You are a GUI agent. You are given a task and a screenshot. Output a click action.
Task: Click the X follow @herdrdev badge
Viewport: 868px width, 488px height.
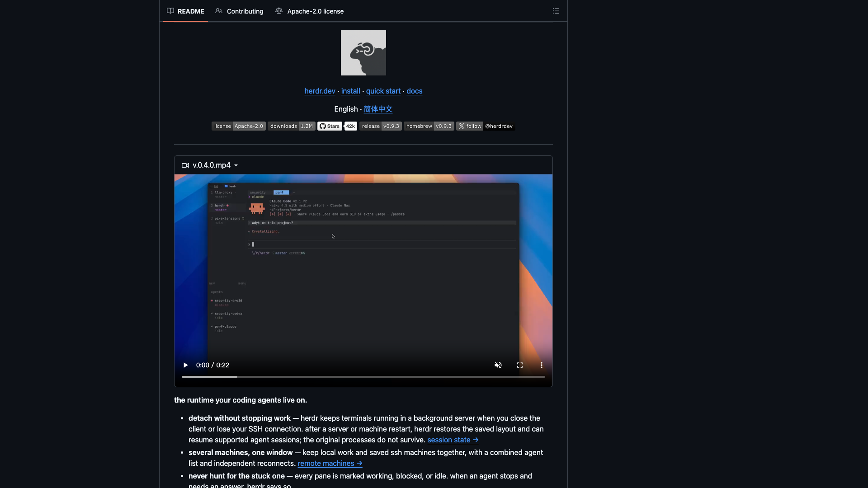[x=485, y=126]
